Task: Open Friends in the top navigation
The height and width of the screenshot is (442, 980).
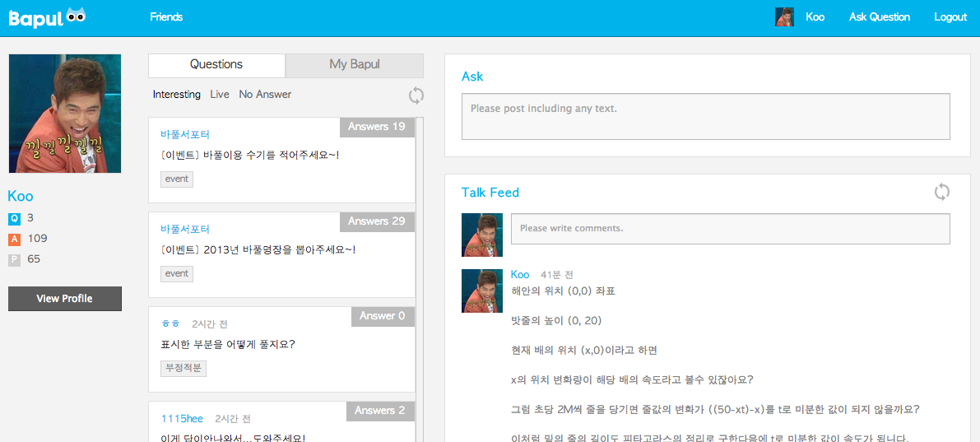Action: [x=166, y=17]
